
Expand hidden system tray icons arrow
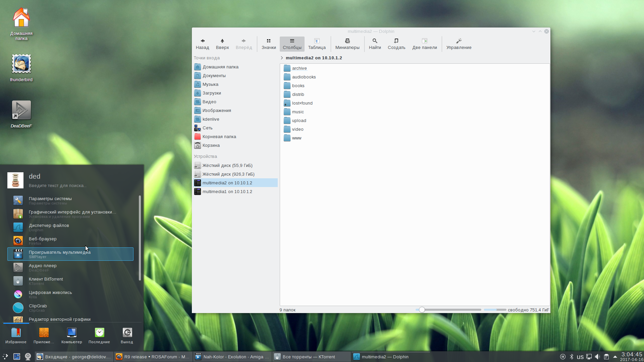click(615, 357)
